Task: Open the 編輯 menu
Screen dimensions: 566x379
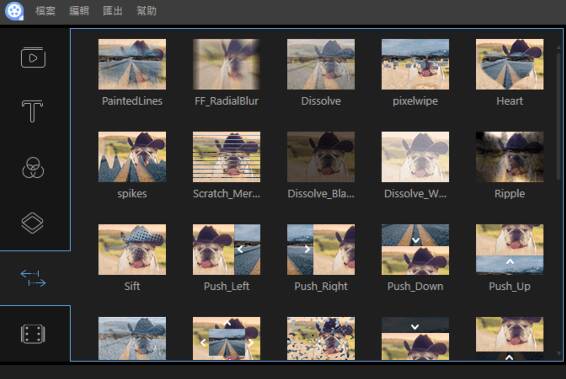Action: click(x=79, y=11)
